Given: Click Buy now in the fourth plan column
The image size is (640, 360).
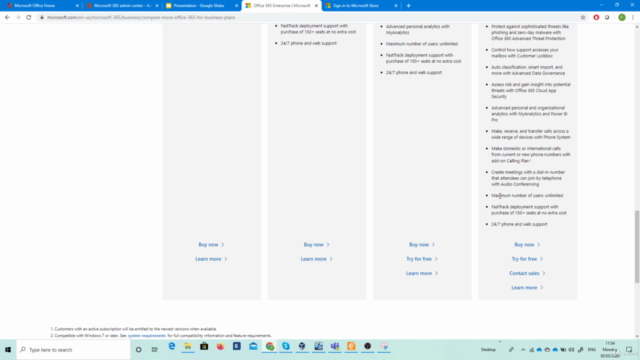Looking at the screenshot, I should click(x=527, y=244).
